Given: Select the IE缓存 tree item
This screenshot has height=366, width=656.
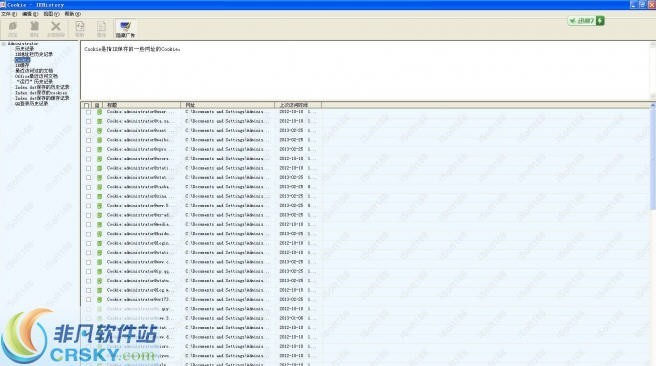Looking at the screenshot, I should click(22, 65).
